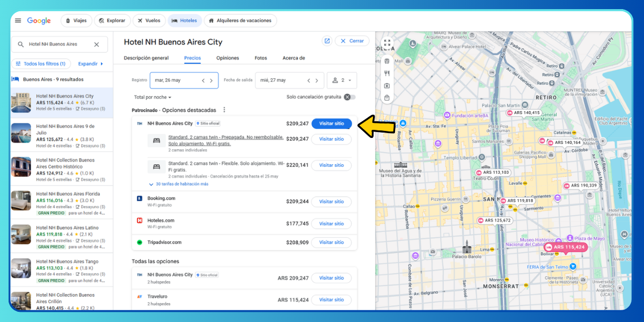This screenshot has height=322, width=644.
Task: Show shopping places on the map
Action: point(387,98)
